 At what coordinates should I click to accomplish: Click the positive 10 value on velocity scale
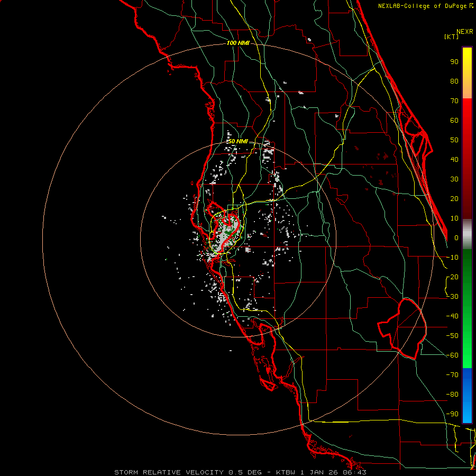(454, 218)
